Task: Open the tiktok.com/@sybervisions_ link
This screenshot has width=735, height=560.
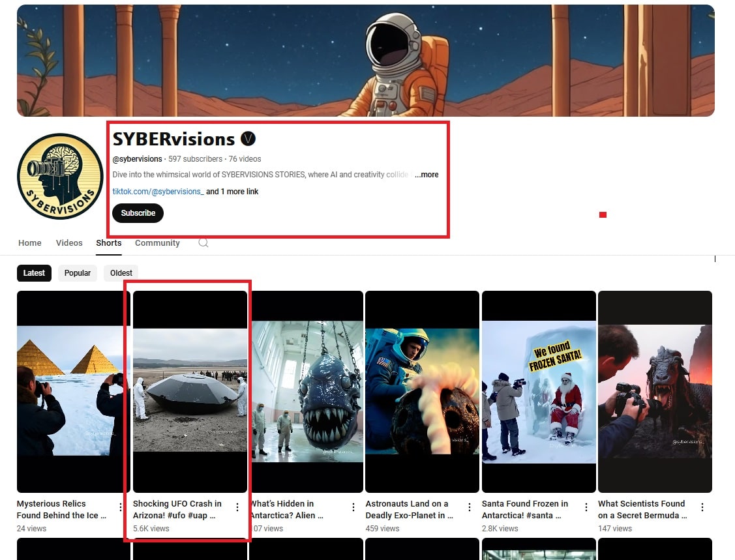Action: [158, 191]
